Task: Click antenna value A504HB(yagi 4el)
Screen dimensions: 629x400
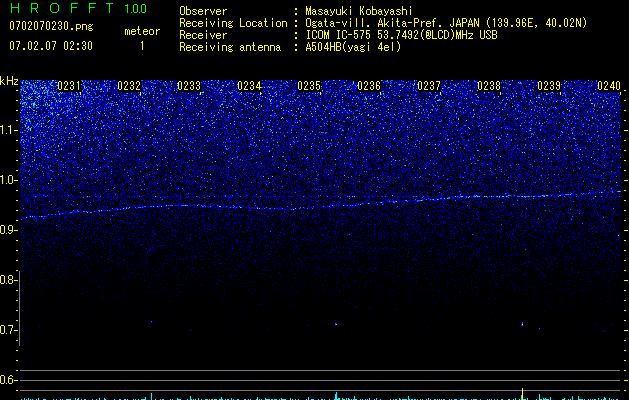Action: 353,47
